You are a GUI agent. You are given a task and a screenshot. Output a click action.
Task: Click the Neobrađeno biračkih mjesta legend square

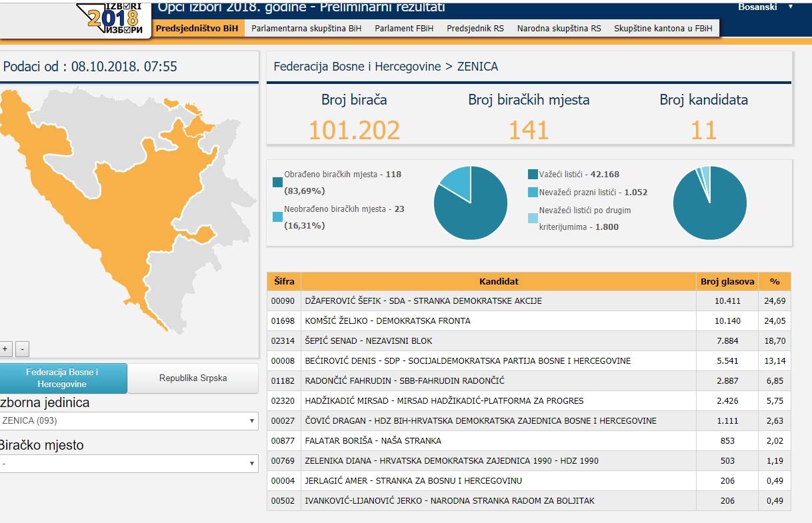pyautogui.click(x=277, y=217)
